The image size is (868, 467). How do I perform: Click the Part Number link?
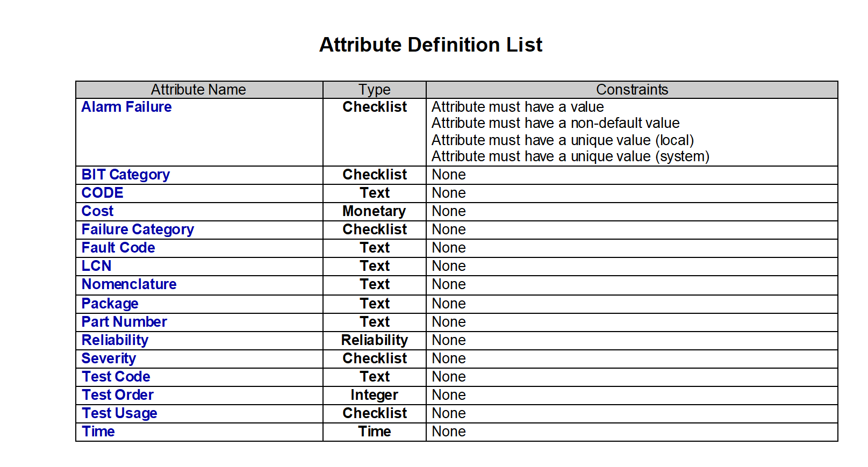pos(124,322)
